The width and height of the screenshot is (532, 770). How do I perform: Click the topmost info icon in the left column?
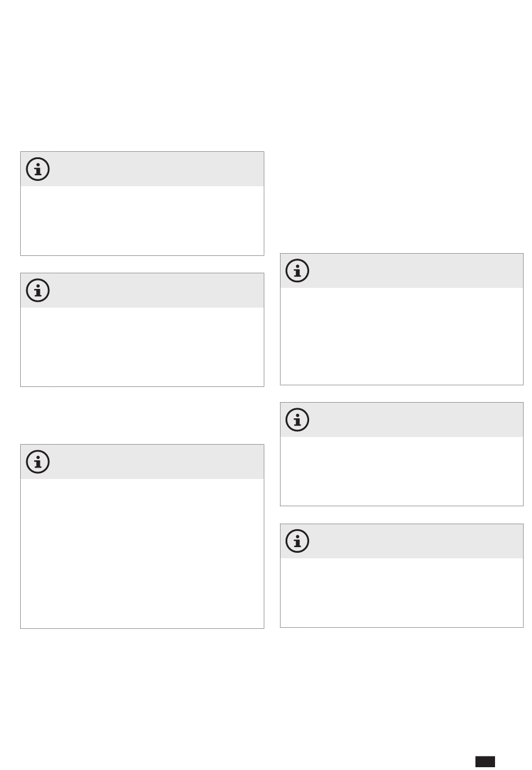tap(38, 169)
